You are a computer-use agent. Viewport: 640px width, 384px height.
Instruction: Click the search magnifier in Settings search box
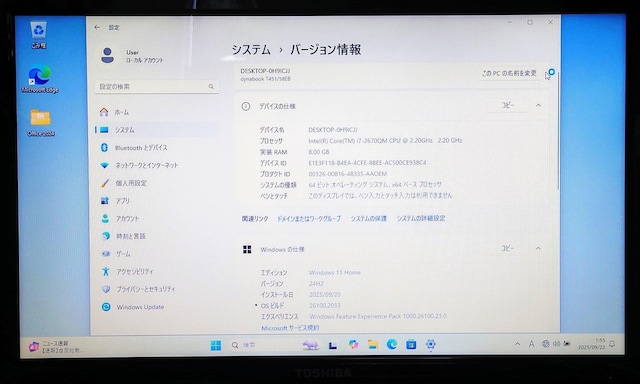(x=211, y=87)
